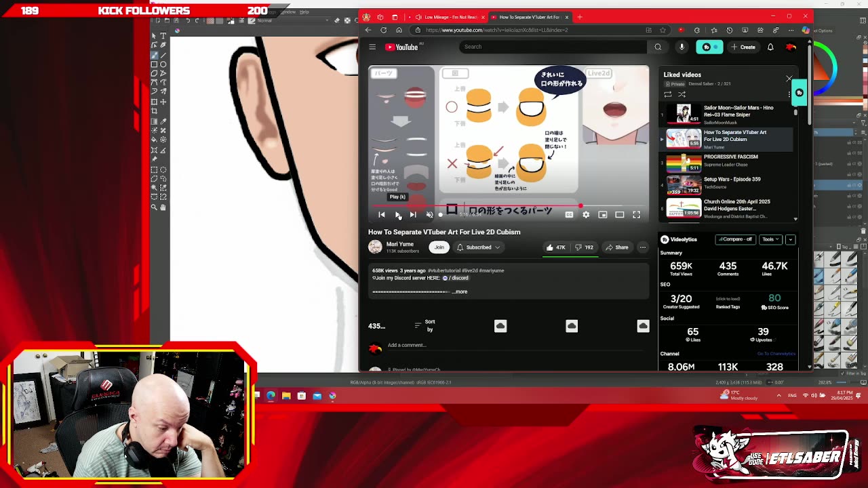This screenshot has height=488, width=868.
Task: Start voice search with the microphone icon
Action: point(682,47)
